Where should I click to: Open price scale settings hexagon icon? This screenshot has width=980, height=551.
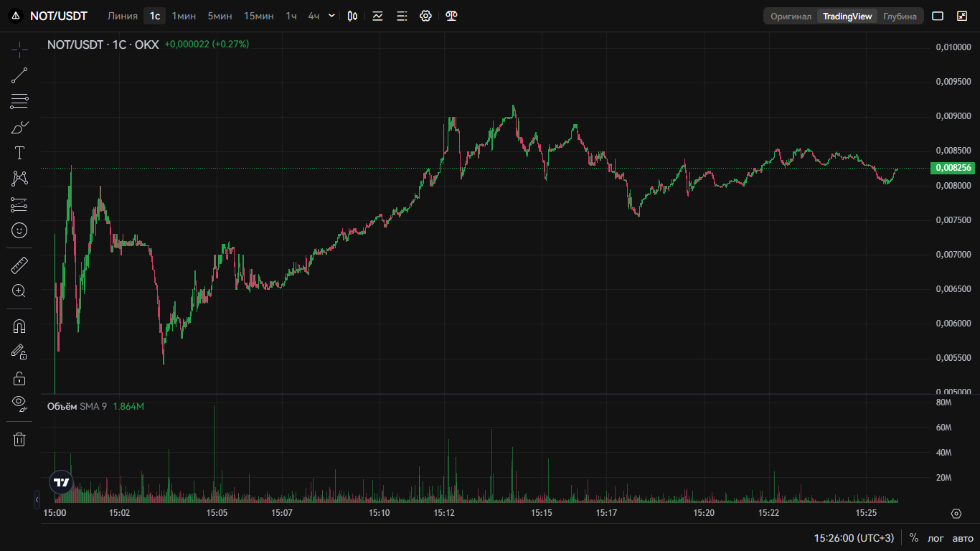pos(956,514)
